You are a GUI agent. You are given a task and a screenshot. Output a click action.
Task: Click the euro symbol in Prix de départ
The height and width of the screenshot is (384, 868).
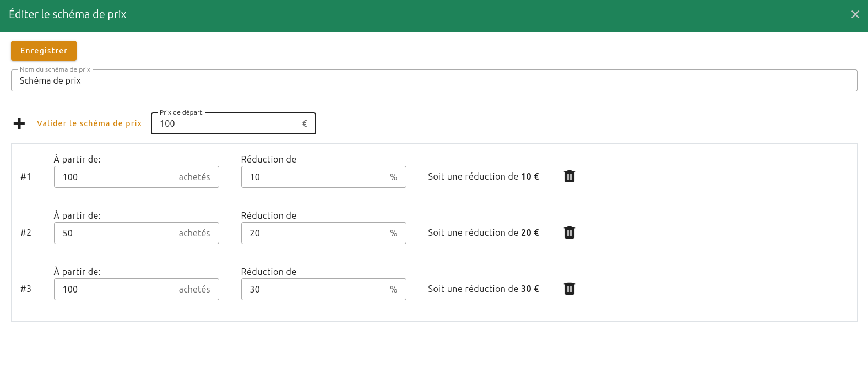[305, 123]
